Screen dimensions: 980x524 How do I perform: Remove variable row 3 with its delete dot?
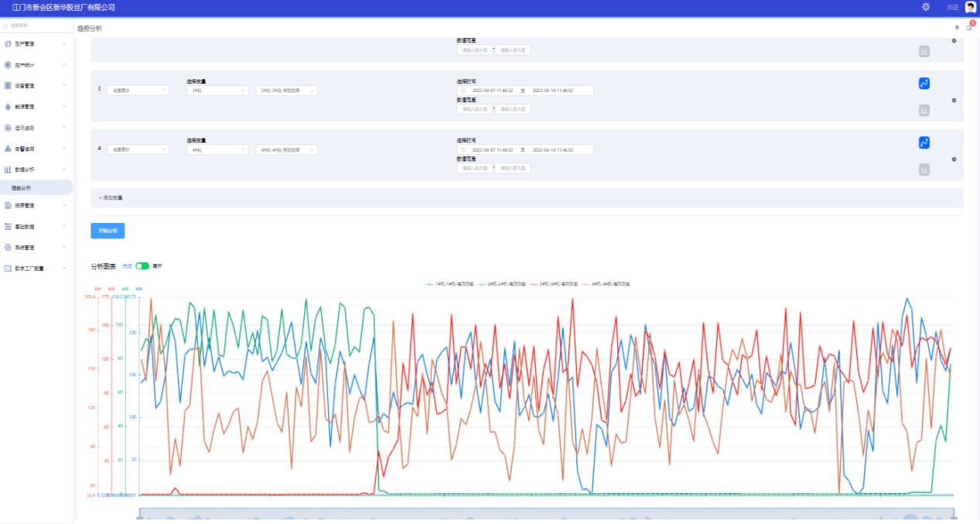click(954, 100)
